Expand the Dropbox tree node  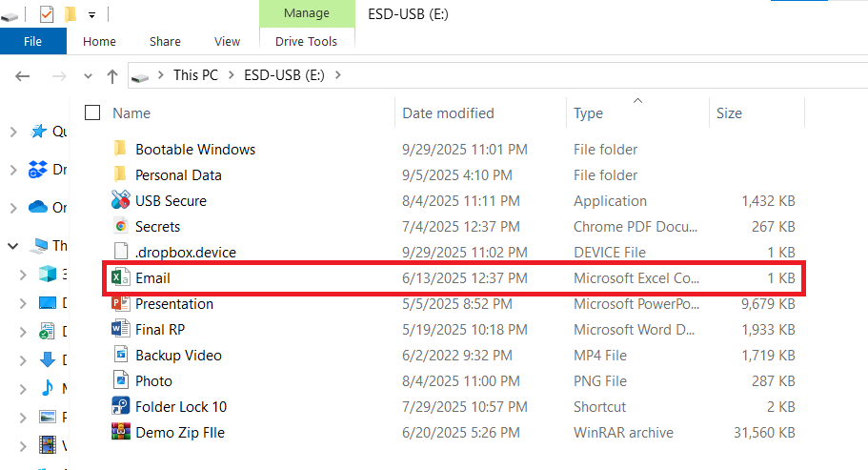13,170
